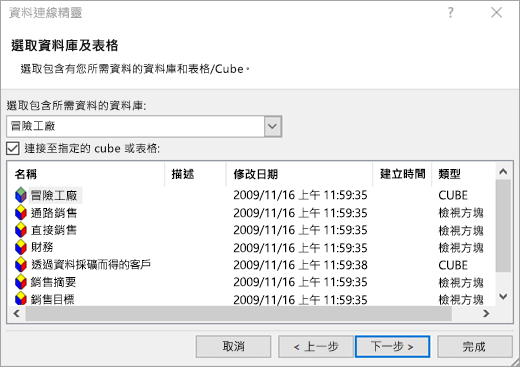520x367 pixels.
Task: Click 檢視方塊 type in 通路銷售 row
Action: point(461,213)
